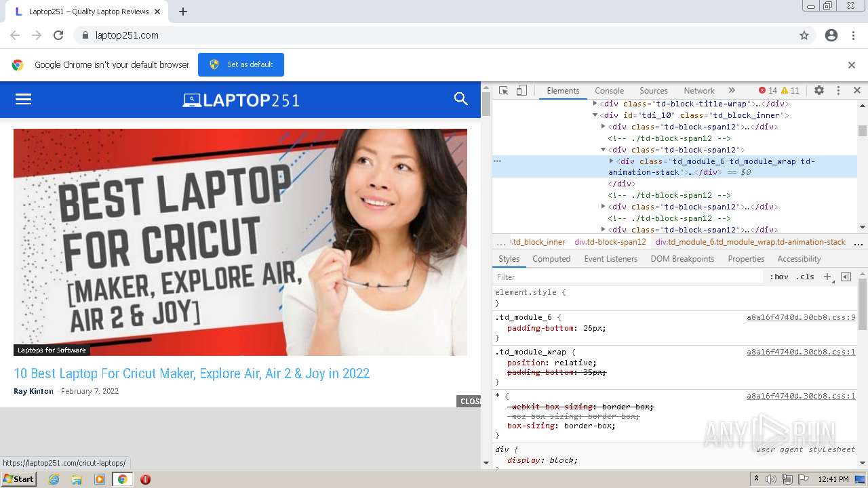Click the warning count badge showing 11
The height and width of the screenshot is (488, 868).
(790, 90)
